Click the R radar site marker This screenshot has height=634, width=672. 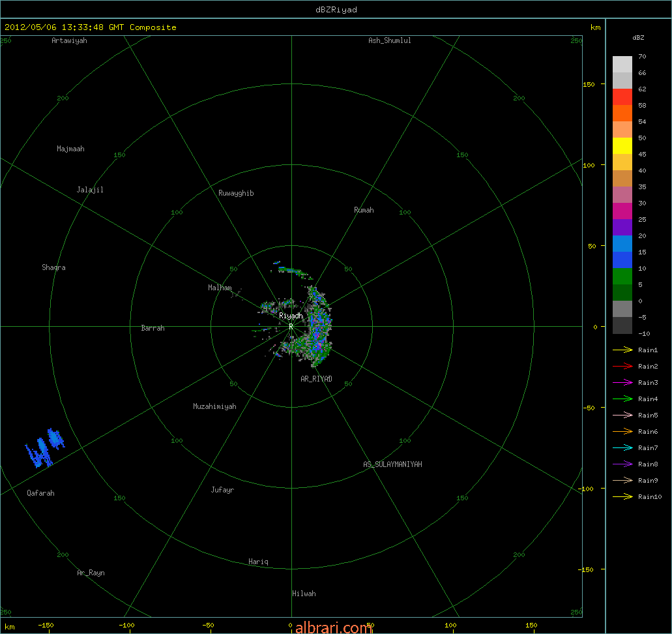point(291,327)
